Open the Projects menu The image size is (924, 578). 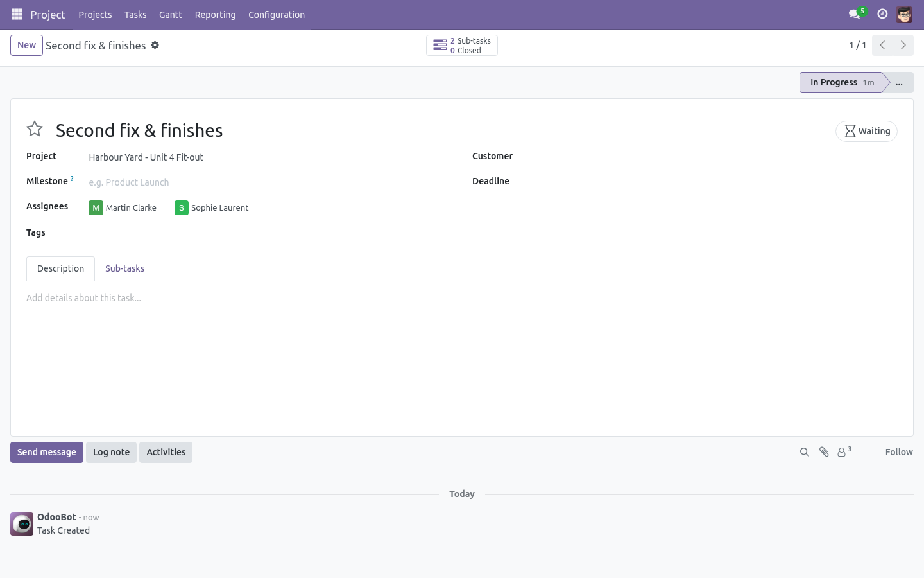tap(95, 15)
